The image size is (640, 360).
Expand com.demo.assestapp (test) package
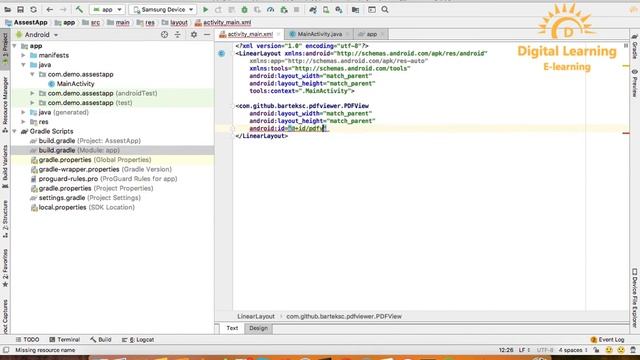(x=33, y=103)
